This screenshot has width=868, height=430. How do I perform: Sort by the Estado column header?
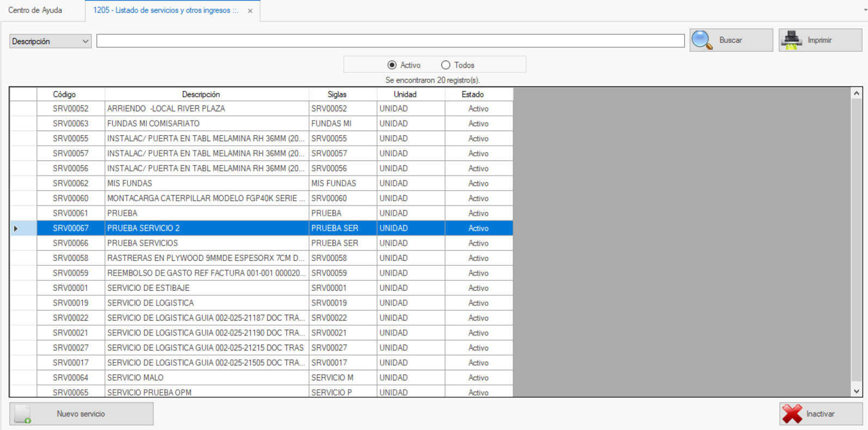pos(472,95)
